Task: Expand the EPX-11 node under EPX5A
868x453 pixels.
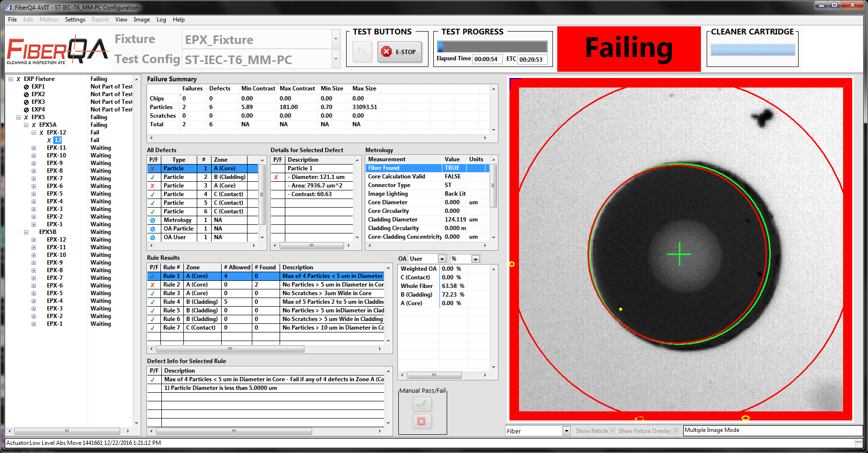Action: 34,148
